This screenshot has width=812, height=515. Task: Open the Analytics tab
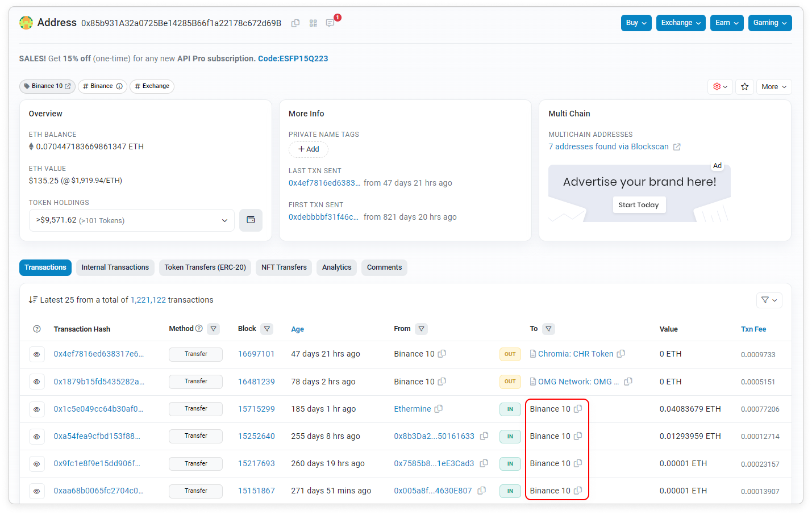click(336, 267)
